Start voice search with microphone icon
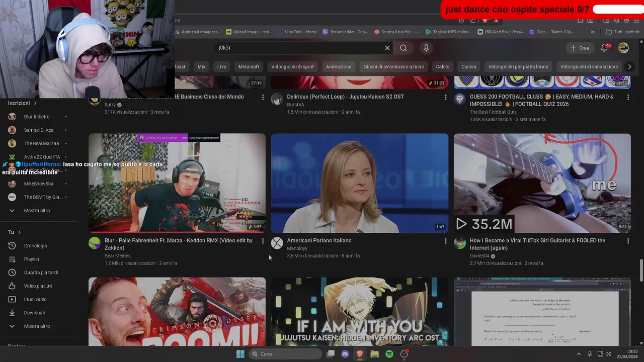This screenshot has height=362, width=644. click(x=426, y=48)
